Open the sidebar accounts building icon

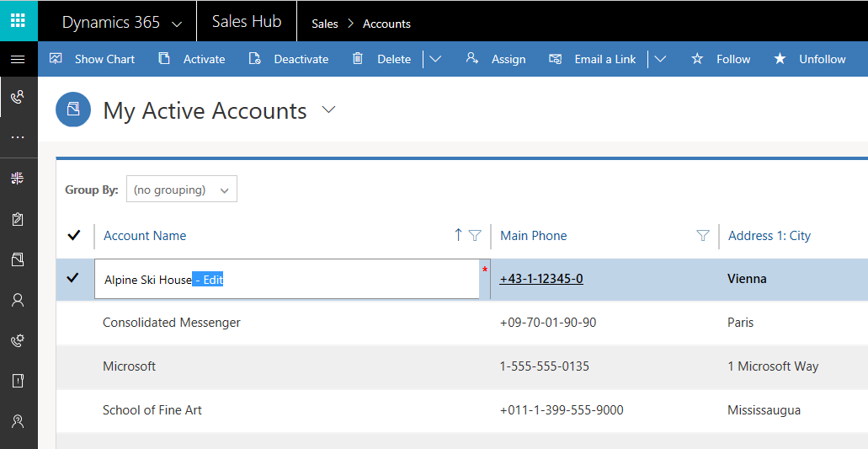coord(18,259)
